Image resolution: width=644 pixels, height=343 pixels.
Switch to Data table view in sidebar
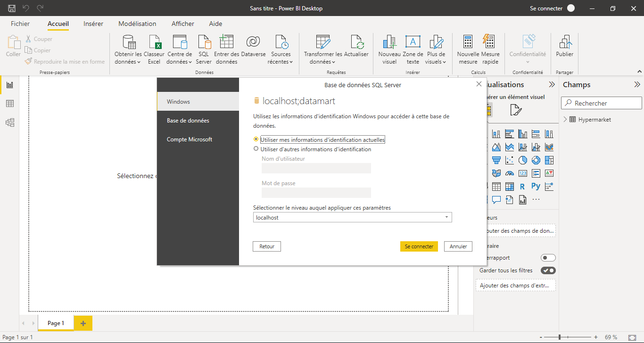point(10,104)
